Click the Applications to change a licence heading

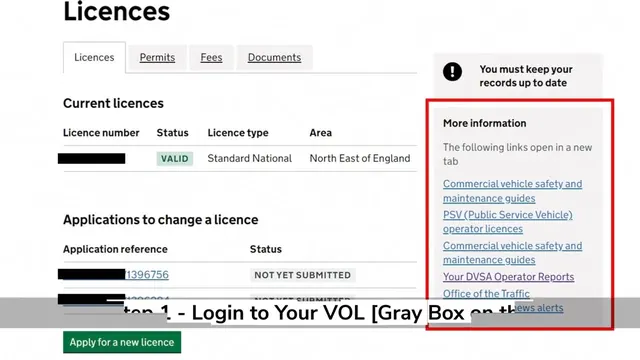click(160, 220)
